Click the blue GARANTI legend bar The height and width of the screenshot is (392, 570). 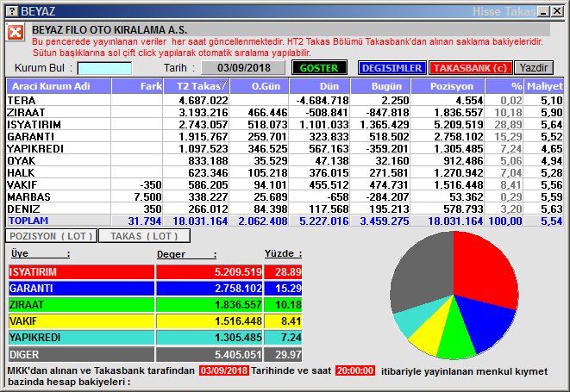(81, 288)
